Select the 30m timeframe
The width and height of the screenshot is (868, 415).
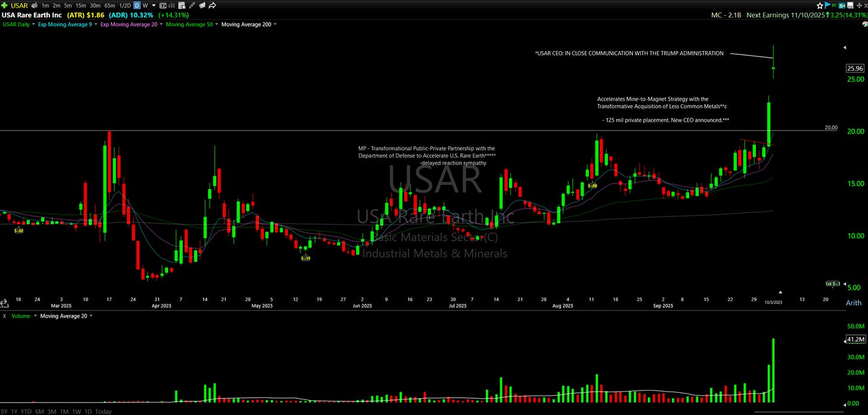coord(95,5)
